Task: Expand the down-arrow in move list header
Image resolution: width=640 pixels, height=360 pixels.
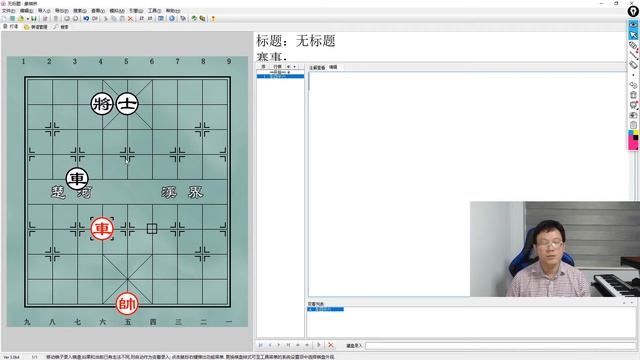Action: click(x=295, y=67)
